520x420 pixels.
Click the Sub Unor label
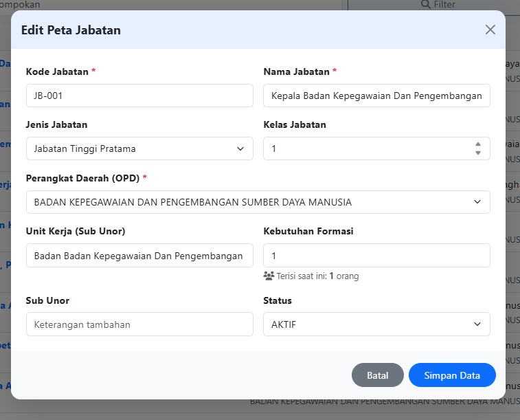tap(47, 300)
